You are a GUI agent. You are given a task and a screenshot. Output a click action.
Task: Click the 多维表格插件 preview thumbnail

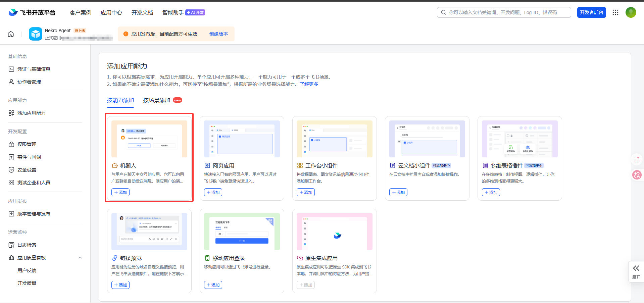coord(519,139)
